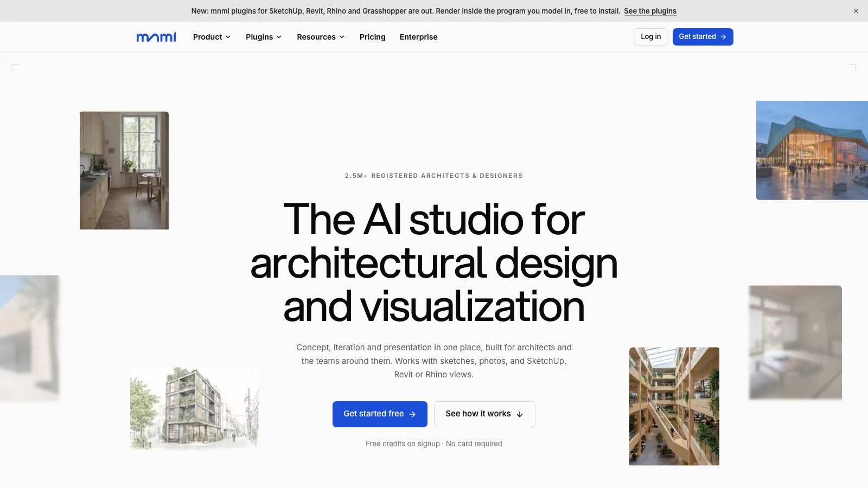Expand the Product dropdown menu
Viewport: 868px width, 488px height.
212,37
